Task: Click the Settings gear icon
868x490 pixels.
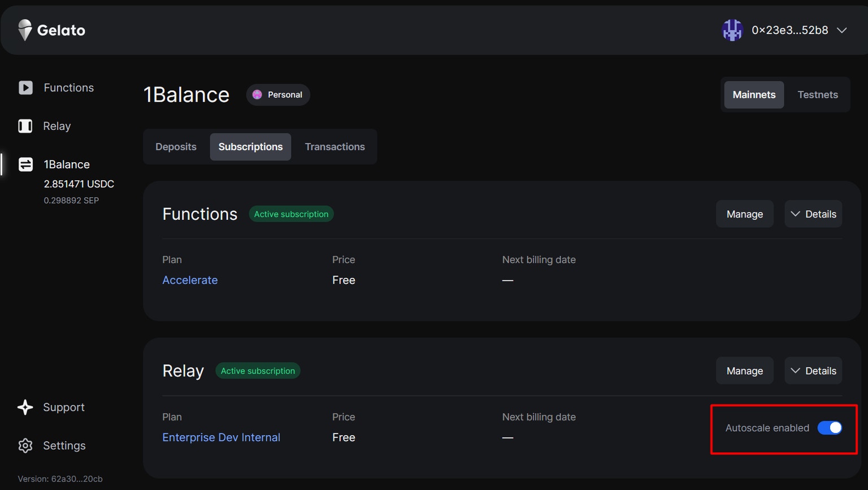Action: (x=25, y=445)
